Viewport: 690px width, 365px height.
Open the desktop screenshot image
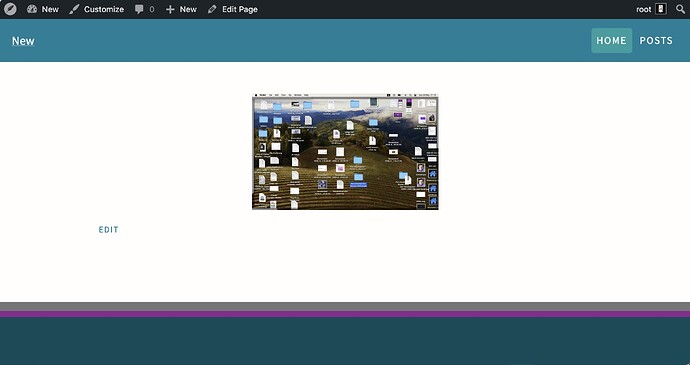point(345,151)
